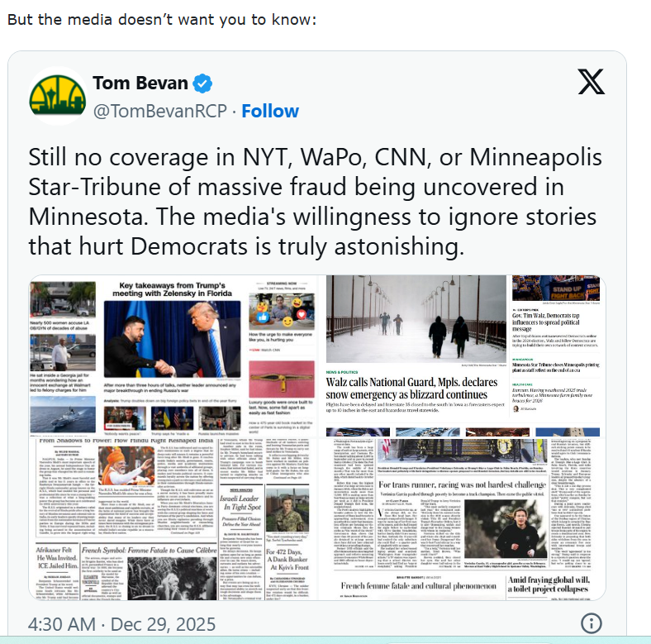Open the Trump-Zelensky CNN screenshot image
This screenshot has width=651, height=644.
pyautogui.click(x=173, y=355)
